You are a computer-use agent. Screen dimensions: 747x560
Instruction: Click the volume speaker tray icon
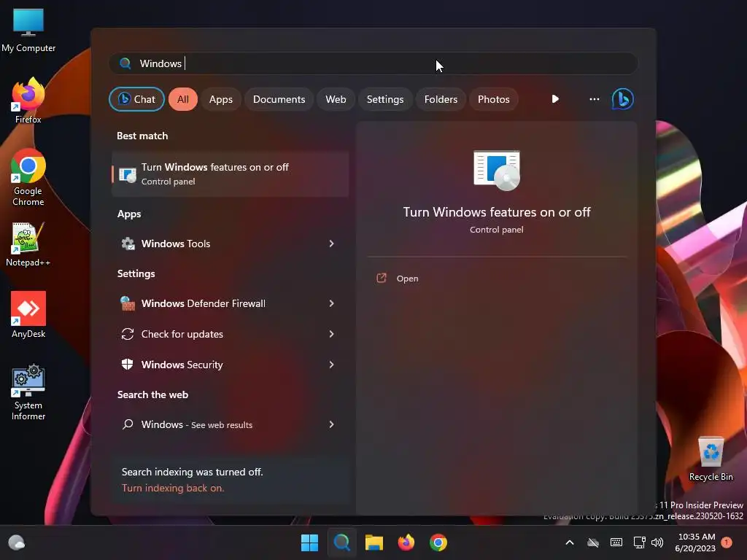(x=657, y=542)
